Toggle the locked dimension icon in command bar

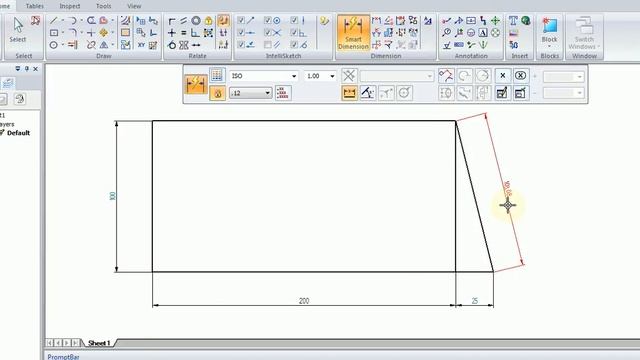(217, 93)
